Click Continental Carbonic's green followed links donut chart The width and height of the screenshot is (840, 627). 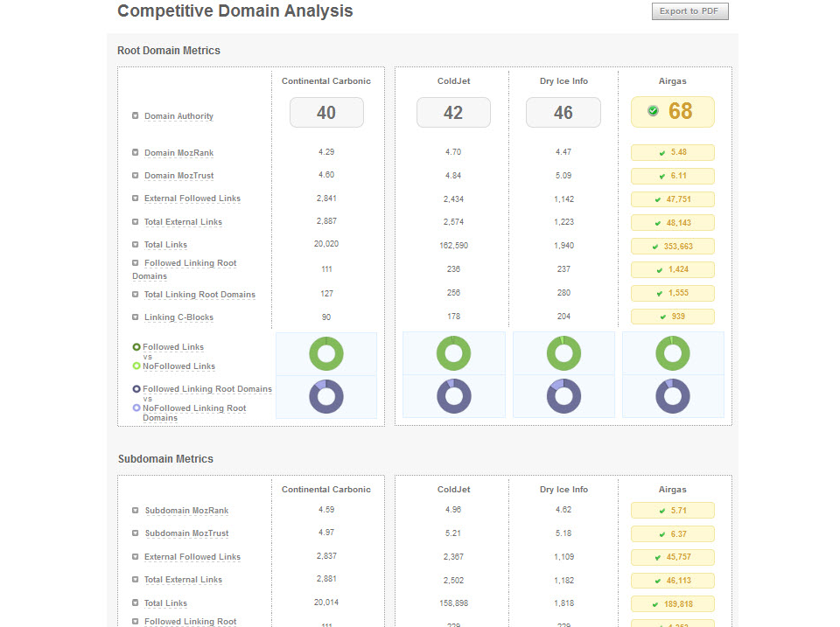pyautogui.click(x=326, y=353)
